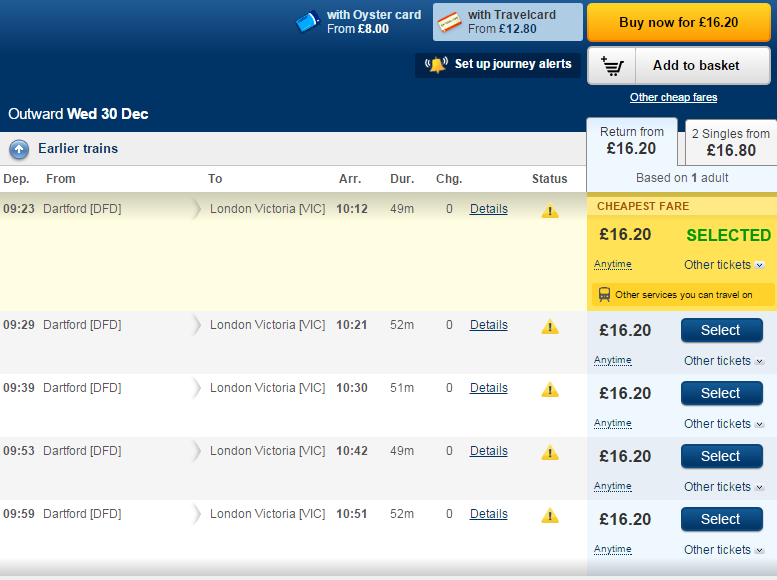The height and width of the screenshot is (580, 777).
Task: Click warning status icon for 09:23 train
Action: tap(550, 211)
